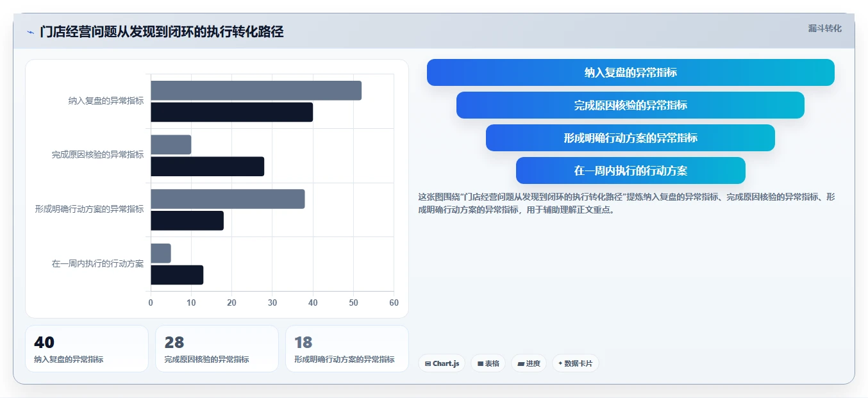868x398 pixels.
Task: Select the 纳入复盘的异常指标 funnel stage
Action: (x=631, y=72)
